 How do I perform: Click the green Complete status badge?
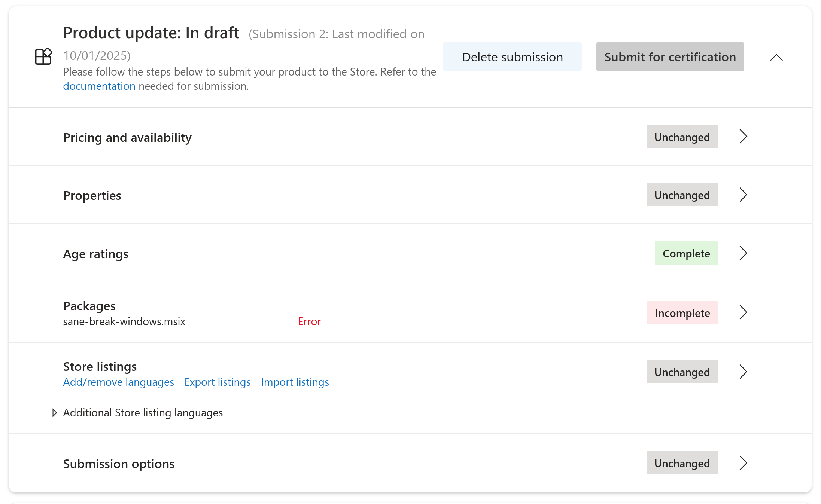[686, 253]
